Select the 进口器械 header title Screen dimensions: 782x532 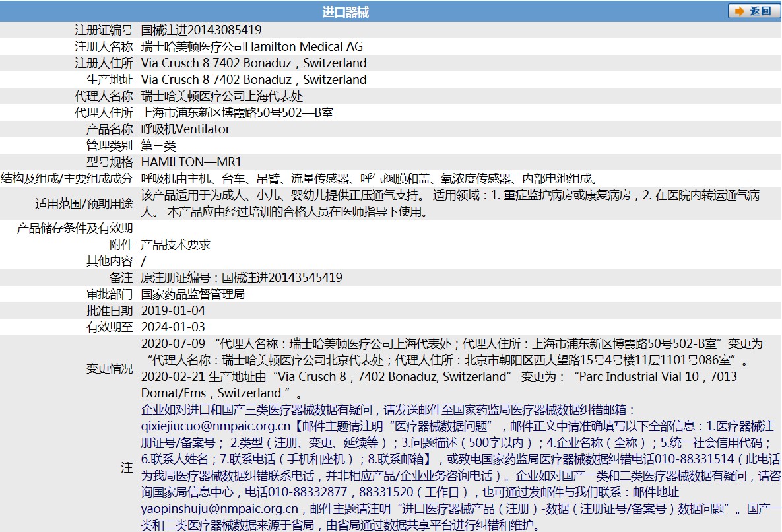pos(345,12)
